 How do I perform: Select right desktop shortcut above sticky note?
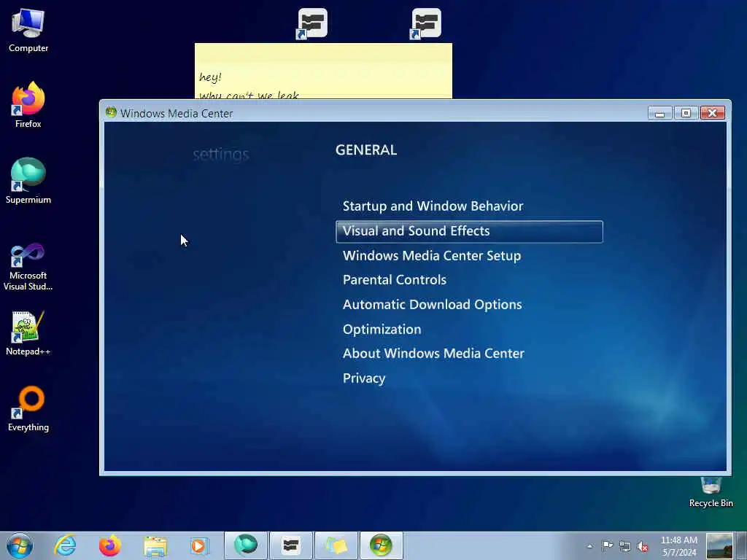(x=426, y=23)
